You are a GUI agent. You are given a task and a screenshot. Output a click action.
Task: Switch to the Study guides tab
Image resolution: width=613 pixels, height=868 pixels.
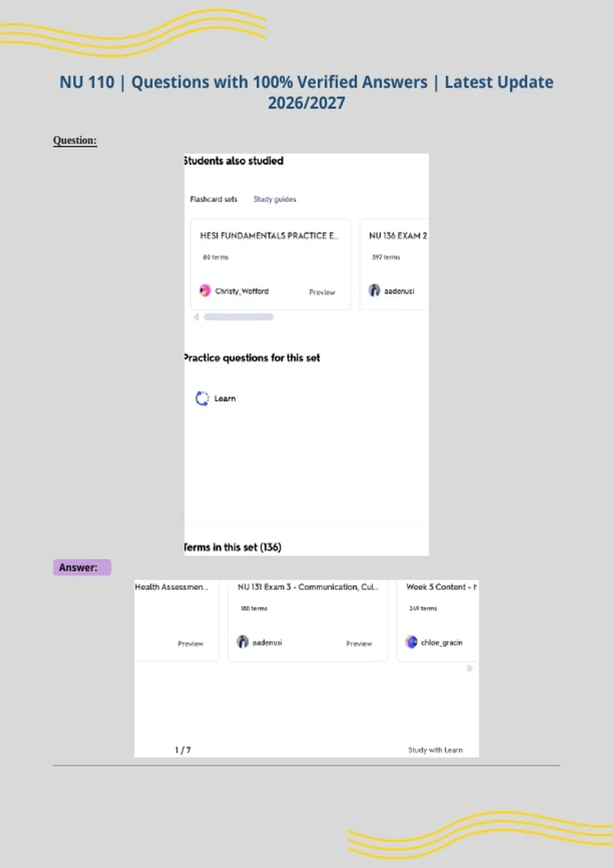[275, 199]
